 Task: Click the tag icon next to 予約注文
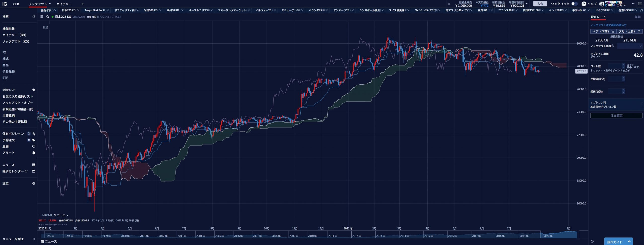point(34,140)
